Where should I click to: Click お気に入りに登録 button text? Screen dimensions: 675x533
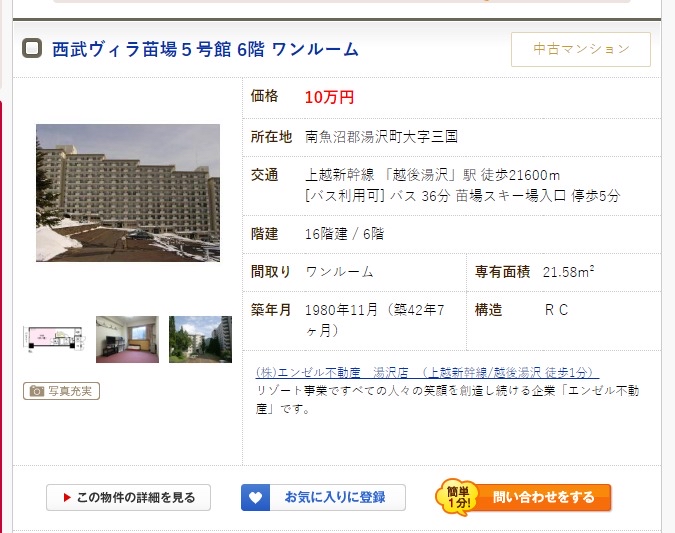(x=335, y=497)
